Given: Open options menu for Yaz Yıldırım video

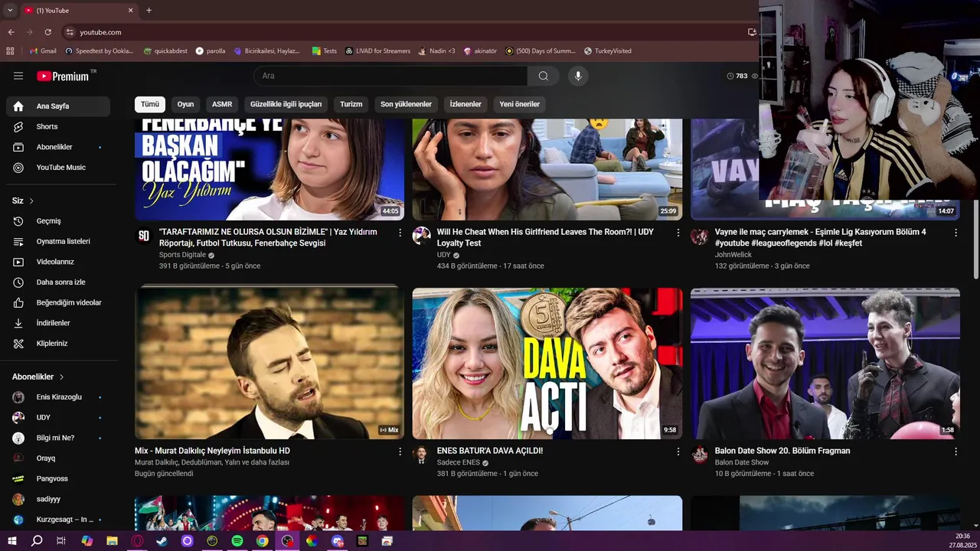Looking at the screenshot, I should pos(400,233).
